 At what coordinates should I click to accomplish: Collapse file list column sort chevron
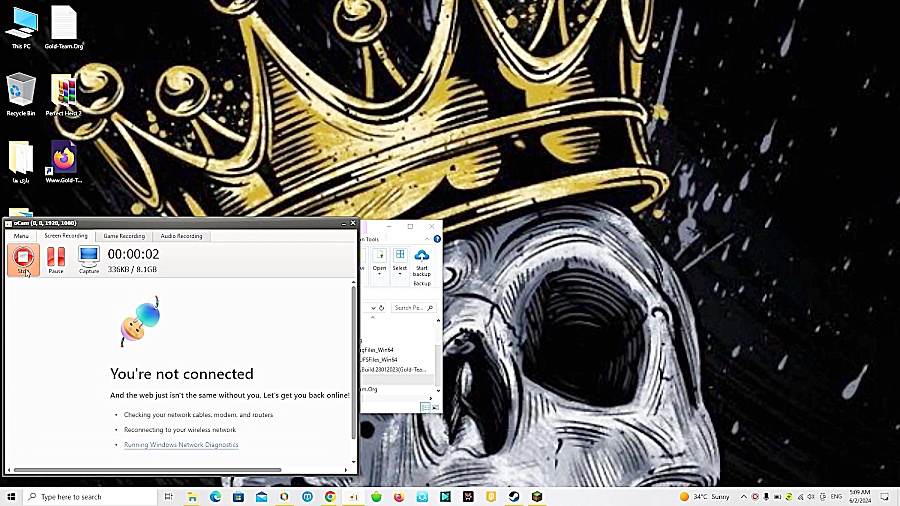click(373, 318)
